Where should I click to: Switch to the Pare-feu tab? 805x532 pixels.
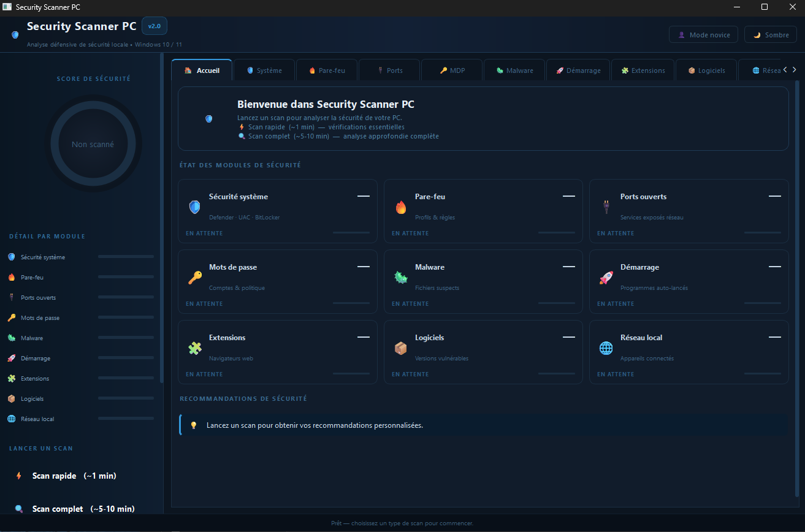tap(326, 70)
